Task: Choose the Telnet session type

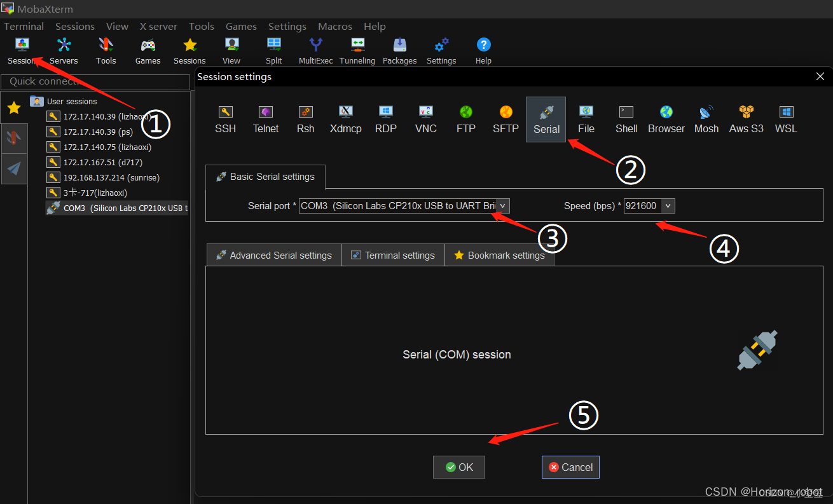Action: [266, 119]
